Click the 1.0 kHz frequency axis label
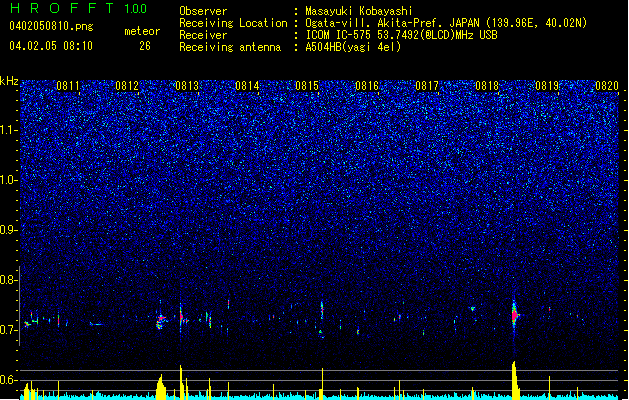Viewport: 629px width, 400px height. [9, 180]
